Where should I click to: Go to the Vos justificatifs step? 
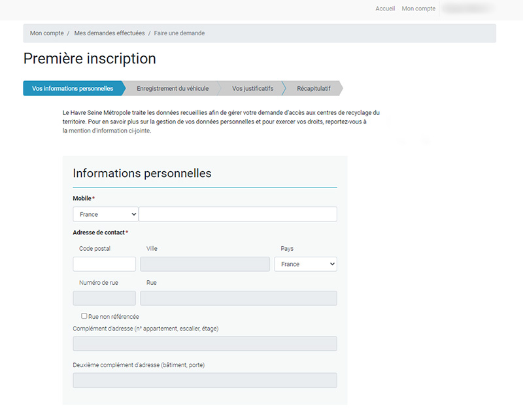(252, 88)
